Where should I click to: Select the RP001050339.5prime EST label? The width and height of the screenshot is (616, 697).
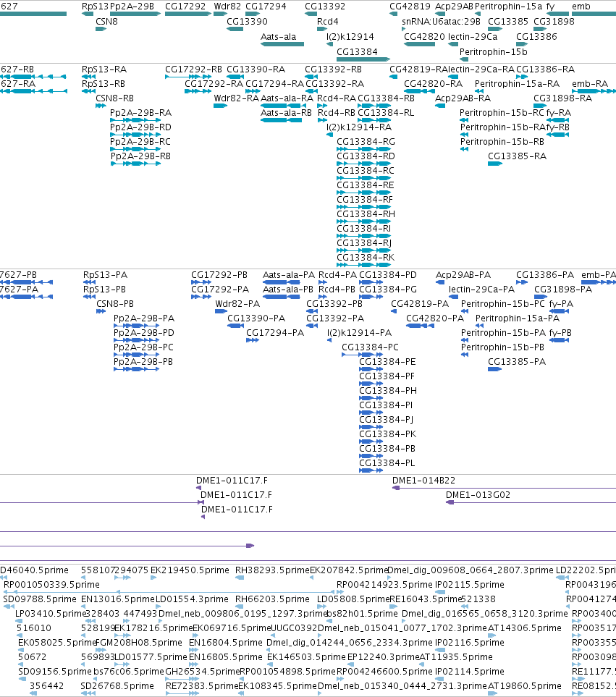(x=51, y=585)
